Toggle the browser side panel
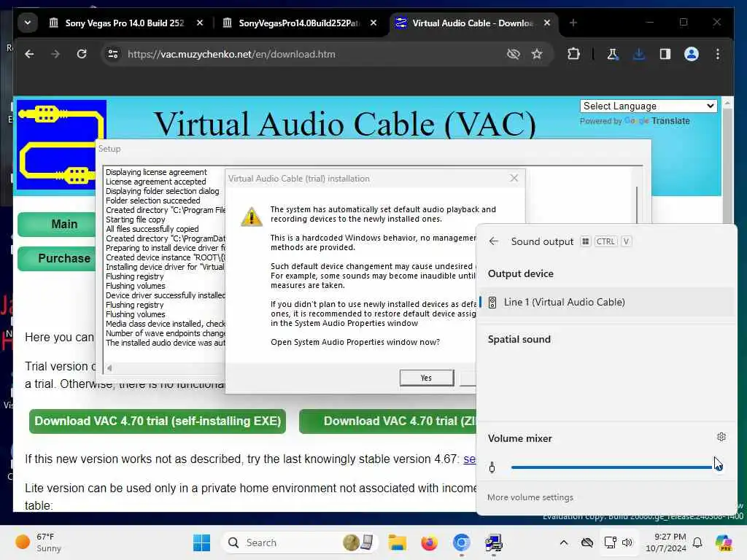The height and width of the screenshot is (560, 747). point(665,54)
